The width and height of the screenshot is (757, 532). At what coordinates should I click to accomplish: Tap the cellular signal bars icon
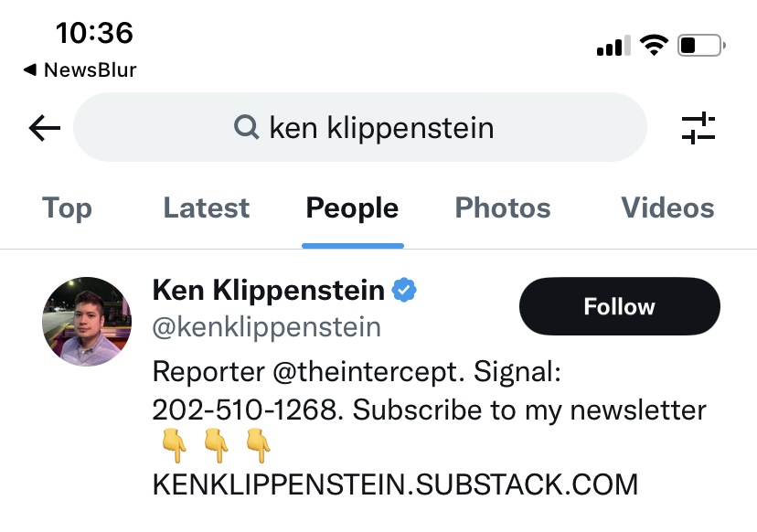coord(613,46)
